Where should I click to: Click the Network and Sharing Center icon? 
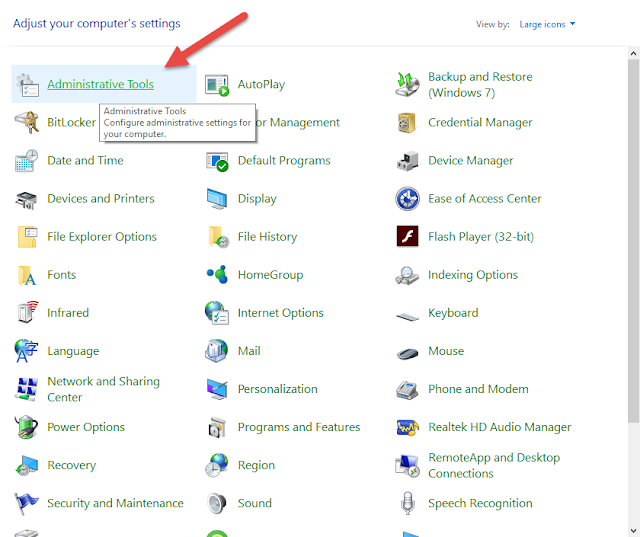[27, 389]
